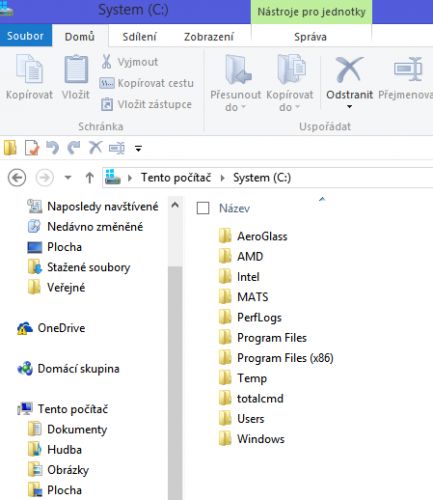Viewport: 433px width, 500px height.
Task: Select the AeroGlass folder
Action: point(253,236)
